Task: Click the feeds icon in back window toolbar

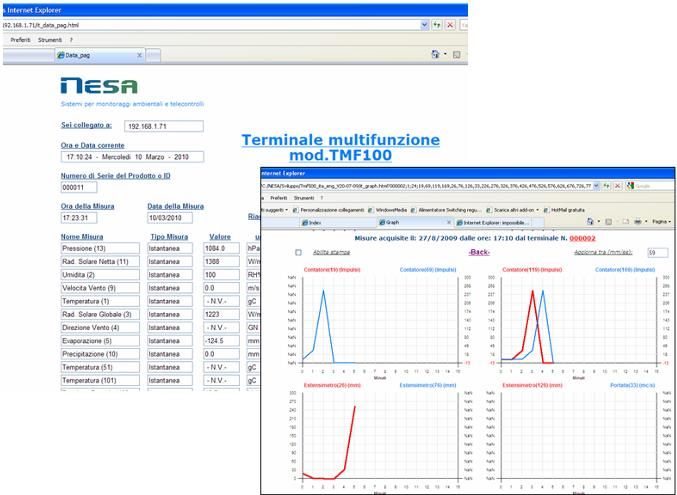Action: [457, 54]
